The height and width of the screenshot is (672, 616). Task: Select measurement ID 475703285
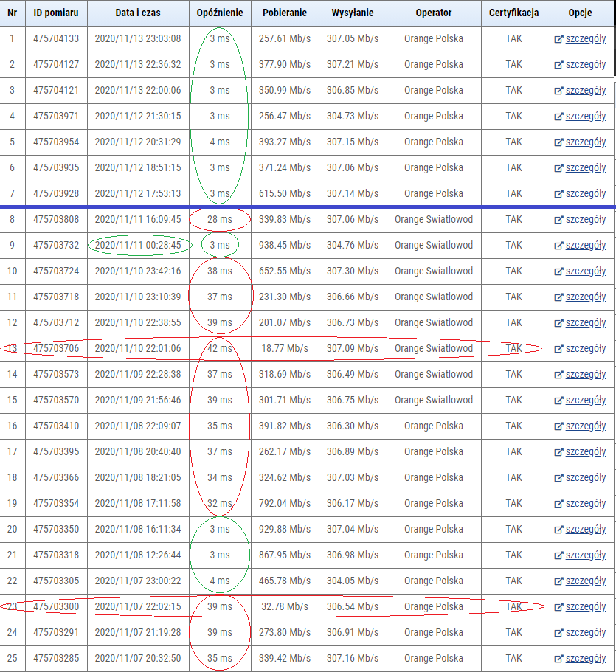[56, 658]
